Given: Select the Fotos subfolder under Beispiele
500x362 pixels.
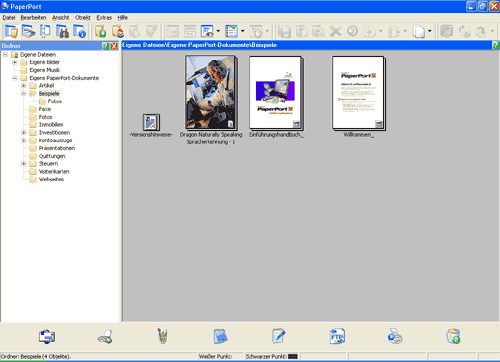Looking at the screenshot, I should coord(55,101).
